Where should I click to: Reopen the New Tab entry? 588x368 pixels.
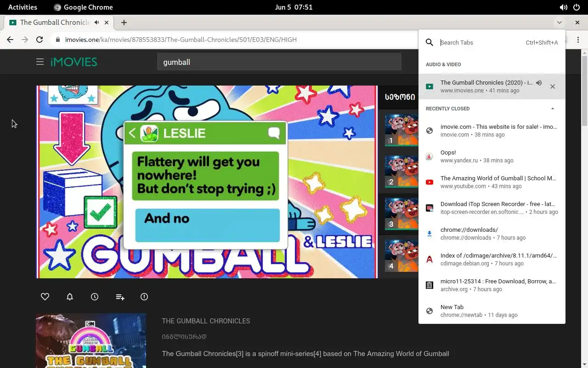(492, 311)
